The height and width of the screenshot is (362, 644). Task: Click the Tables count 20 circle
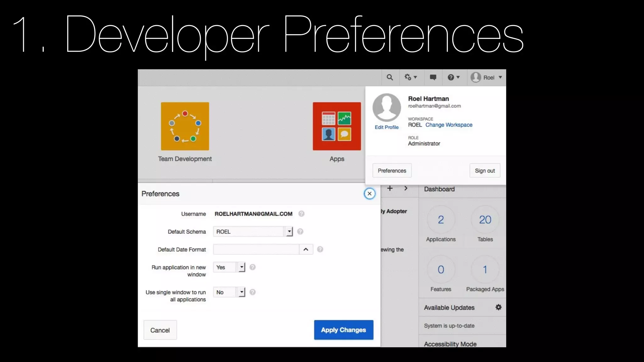pyautogui.click(x=485, y=220)
